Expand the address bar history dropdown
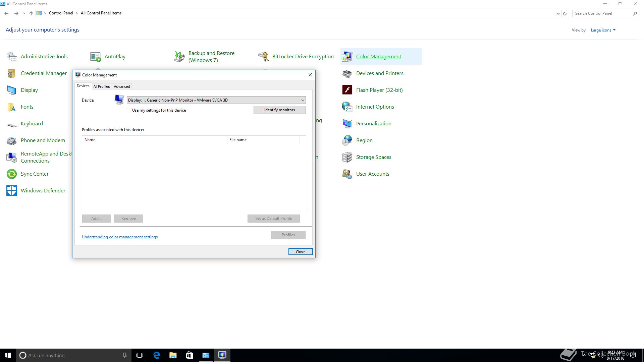This screenshot has height=362, width=644. click(x=558, y=13)
